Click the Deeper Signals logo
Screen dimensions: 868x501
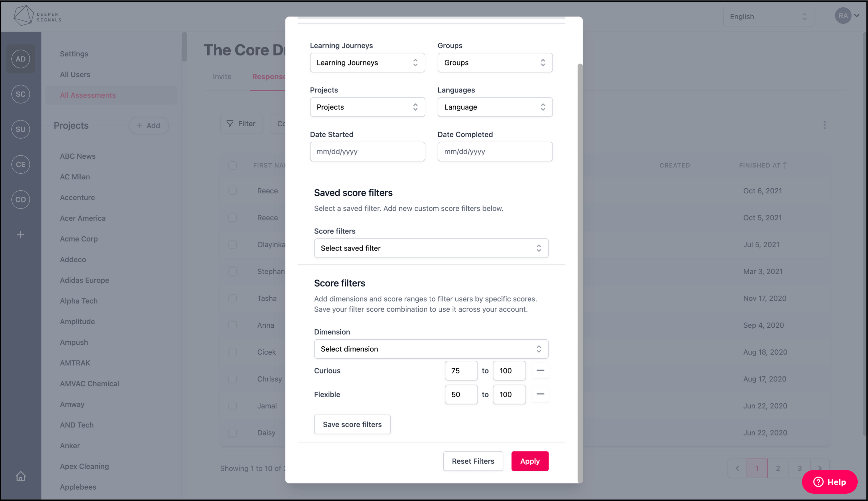click(x=37, y=16)
